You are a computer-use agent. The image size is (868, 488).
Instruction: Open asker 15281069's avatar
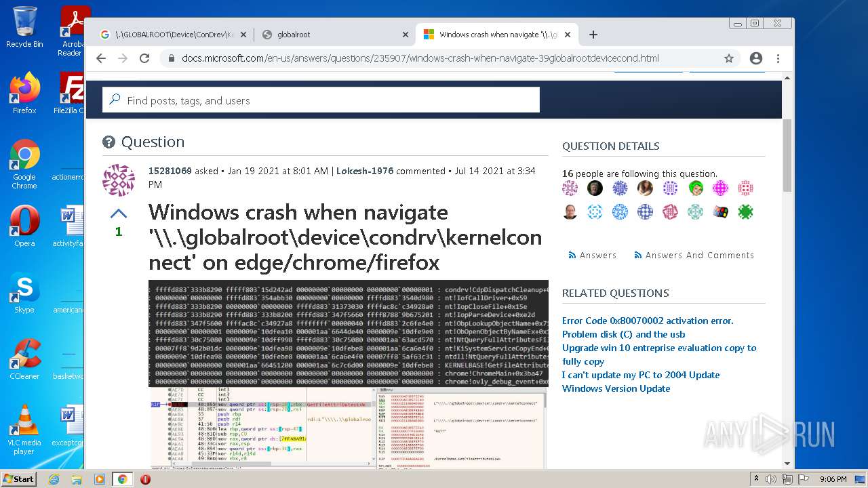click(x=118, y=180)
